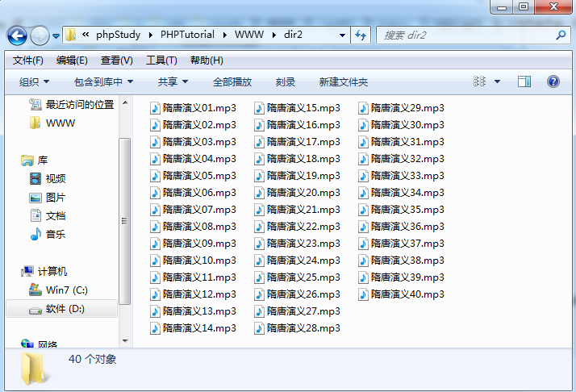Open the 文件(F) menu
Image resolution: width=576 pixels, height=392 pixels.
[28, 60]
